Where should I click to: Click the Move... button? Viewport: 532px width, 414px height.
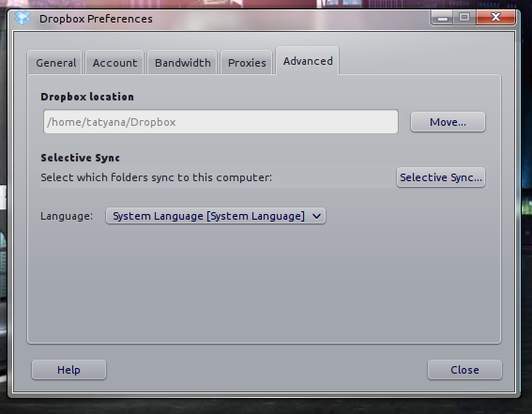point(448,122)
